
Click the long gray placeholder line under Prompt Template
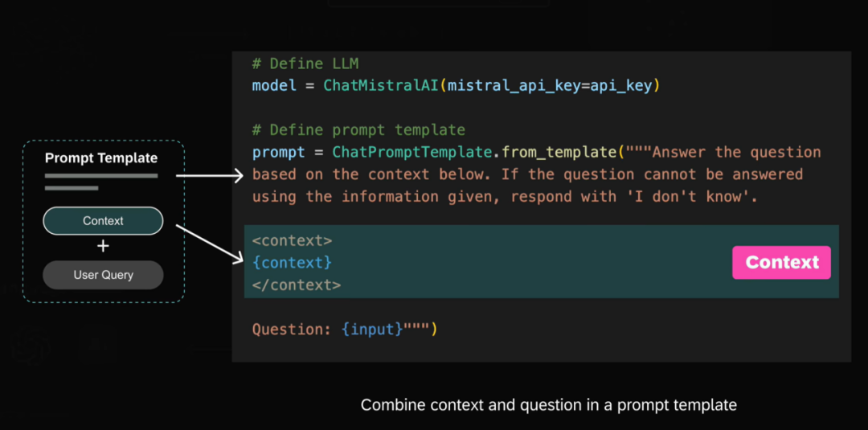[101, 176]
